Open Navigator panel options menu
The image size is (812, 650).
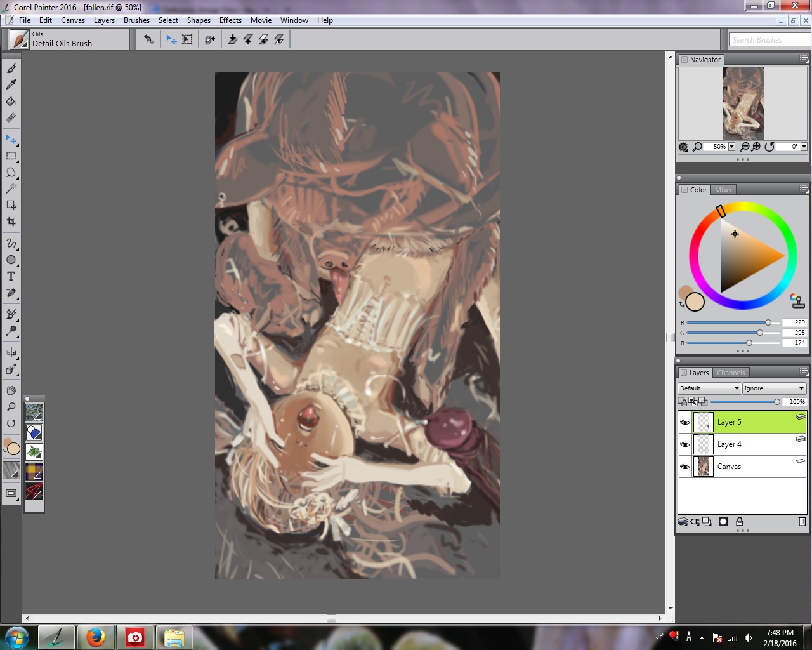click(x=804, y=59)
